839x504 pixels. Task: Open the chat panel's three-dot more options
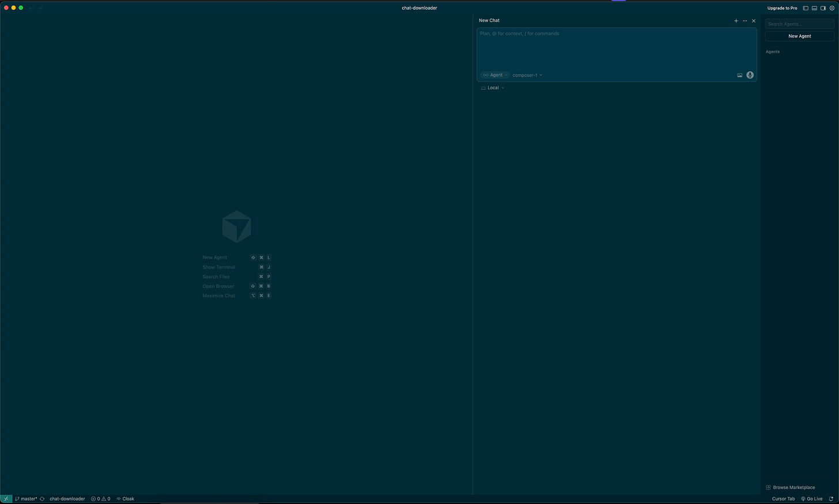pyautogui.click(x=744, y=21)
